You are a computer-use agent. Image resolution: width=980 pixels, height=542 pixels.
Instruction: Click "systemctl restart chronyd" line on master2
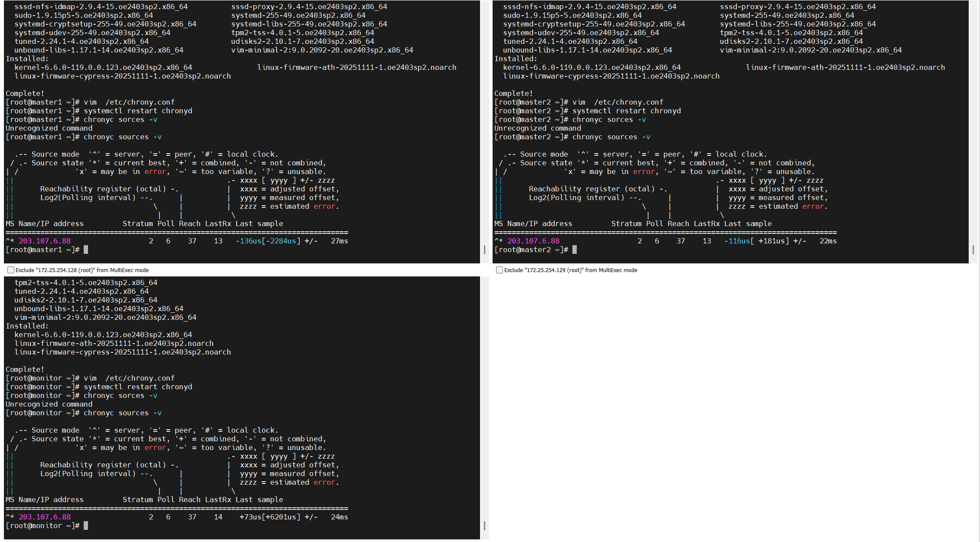click(626, 111)
